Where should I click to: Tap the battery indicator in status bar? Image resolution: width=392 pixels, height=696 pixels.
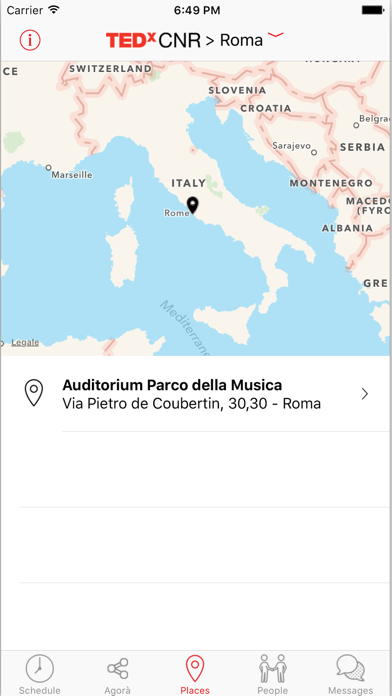pos(372,10)
